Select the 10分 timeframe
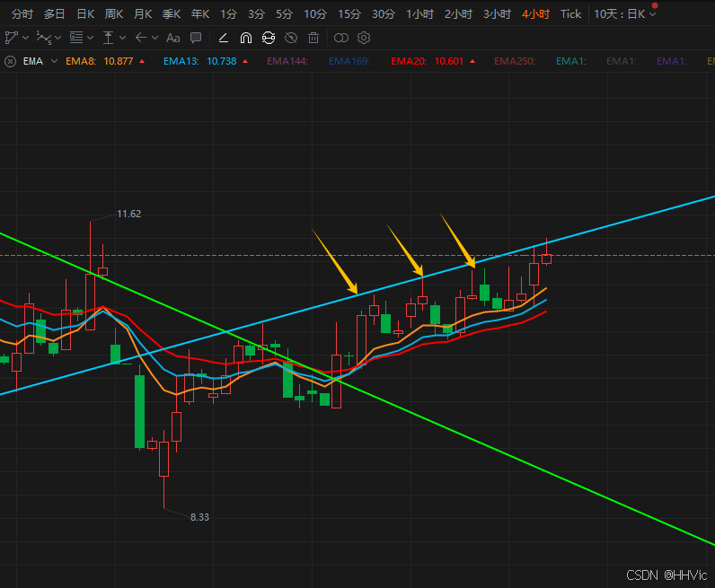The height and width of the screenshot is (588, 715). tap(315, 14)
